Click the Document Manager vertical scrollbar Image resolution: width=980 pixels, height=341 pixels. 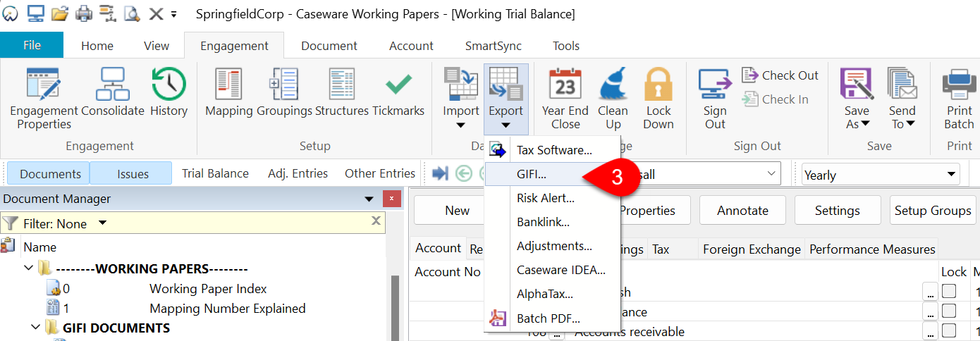(395, 308)
